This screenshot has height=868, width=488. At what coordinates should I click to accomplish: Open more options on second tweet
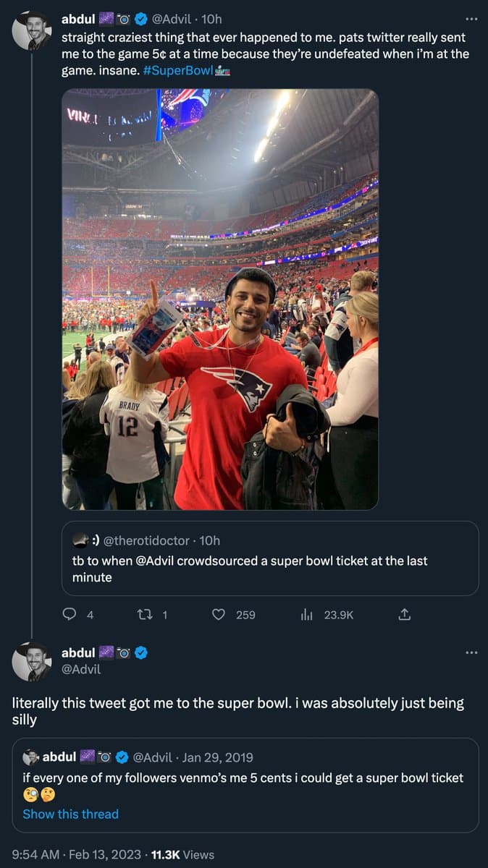pyautogui.click(x=471, y=652)
